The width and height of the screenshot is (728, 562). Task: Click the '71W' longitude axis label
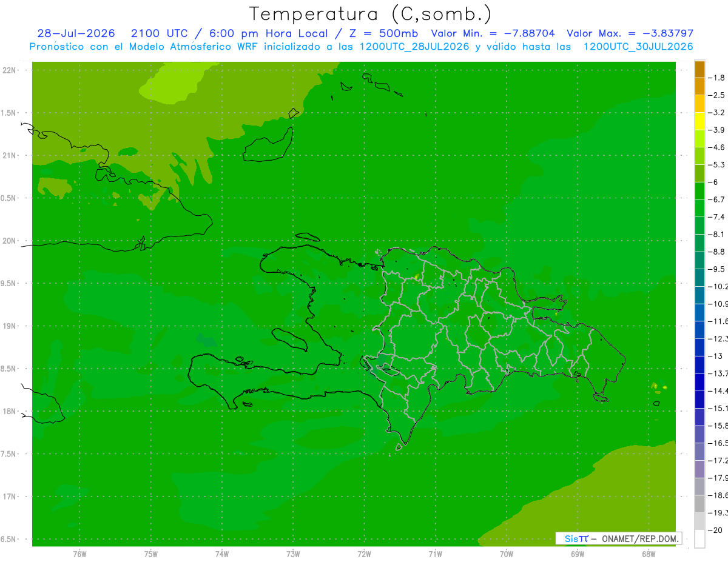[435, 554]
